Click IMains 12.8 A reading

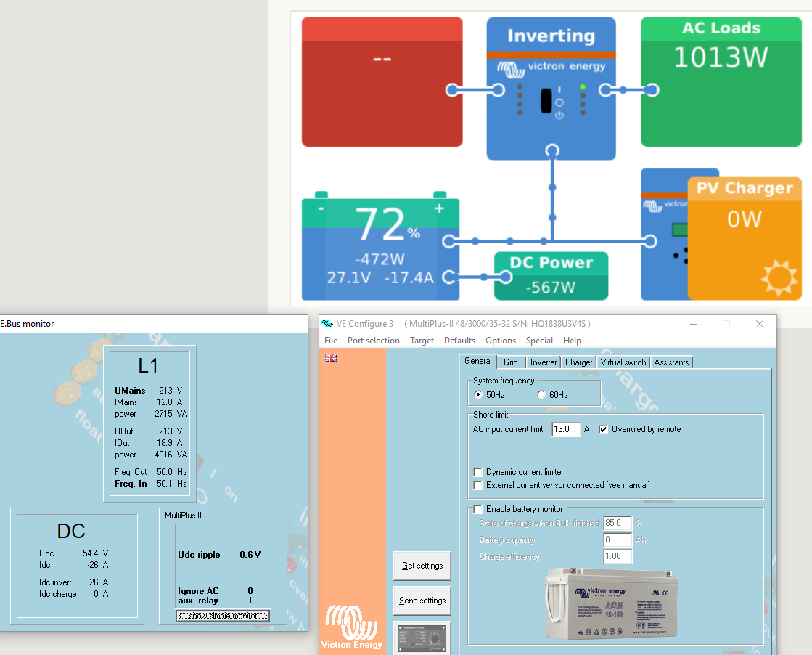coord(149,402)
